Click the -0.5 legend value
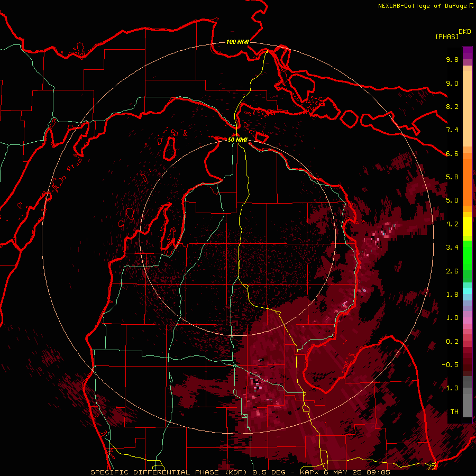The height and width of the screenshot is (476, 476). coord(450,365)
